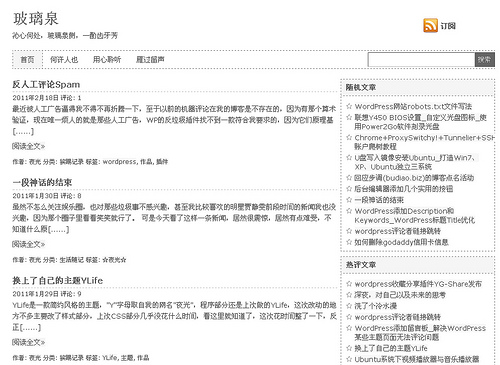Open hot article WordPress添加留言板

tap(420, 332)
